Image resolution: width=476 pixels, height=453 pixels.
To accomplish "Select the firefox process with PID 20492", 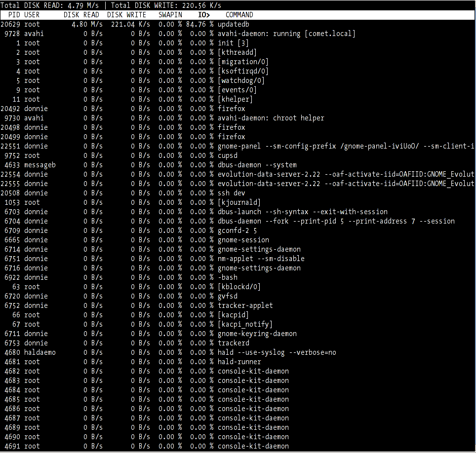I will 231,109.
